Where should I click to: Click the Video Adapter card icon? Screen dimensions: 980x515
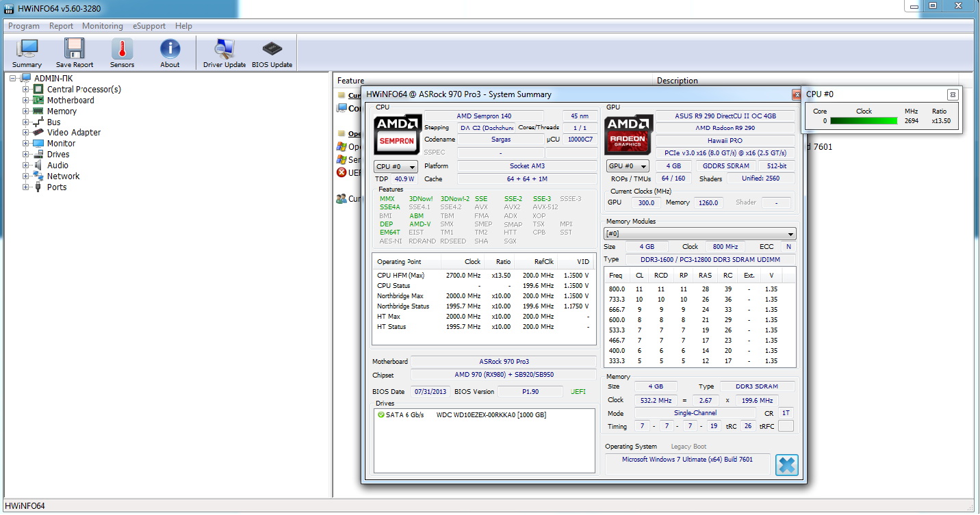click(x=38, y=133)
